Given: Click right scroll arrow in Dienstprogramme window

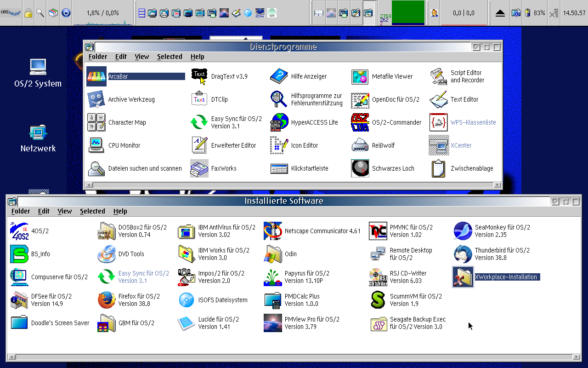Looking at the screenshot, I should pos(498,185).
